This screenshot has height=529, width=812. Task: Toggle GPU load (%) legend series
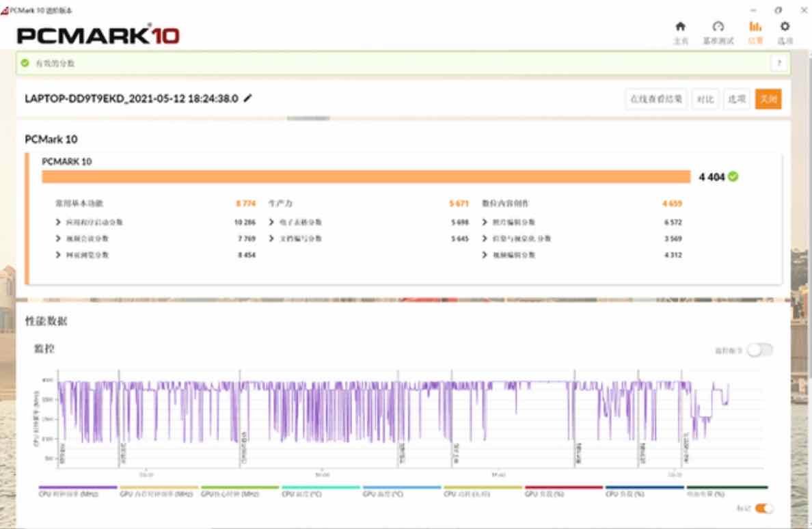coord(564,491)
